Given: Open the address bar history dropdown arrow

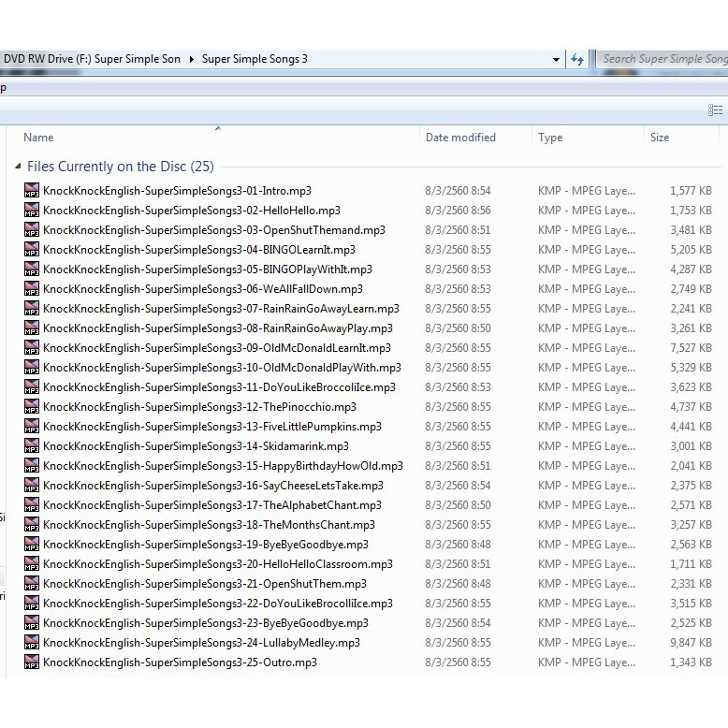Looking at the screenshot, I should tap(557, 59).
